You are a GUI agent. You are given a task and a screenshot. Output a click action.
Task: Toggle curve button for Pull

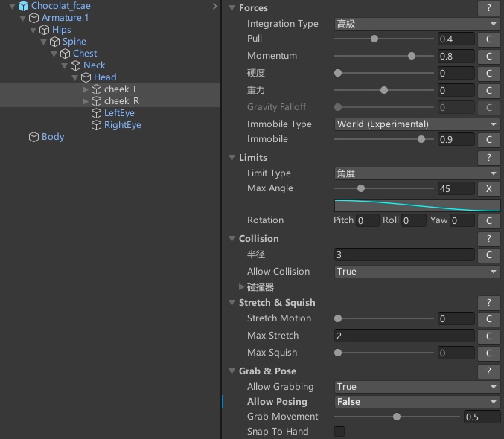click(489, 39)
